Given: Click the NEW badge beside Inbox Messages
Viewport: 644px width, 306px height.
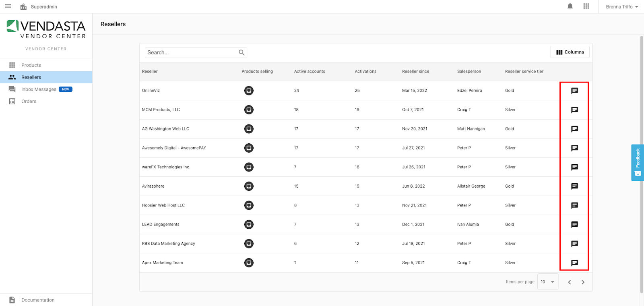Looking at the screenshot, I should (66, 89).
